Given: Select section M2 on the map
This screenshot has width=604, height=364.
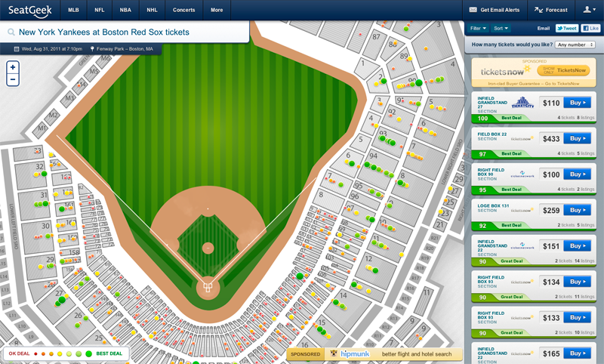Looking at the screenshot, I should coord(53,115).
